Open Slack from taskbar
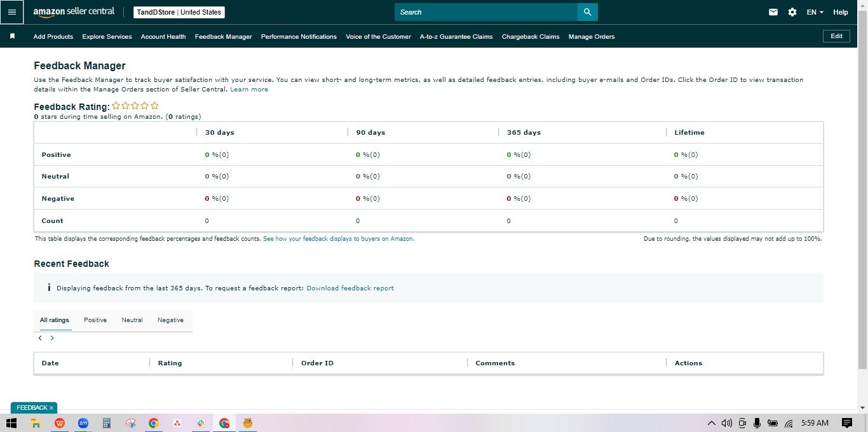The width and height of the screenshot is (868, 432). coord(200,423)
